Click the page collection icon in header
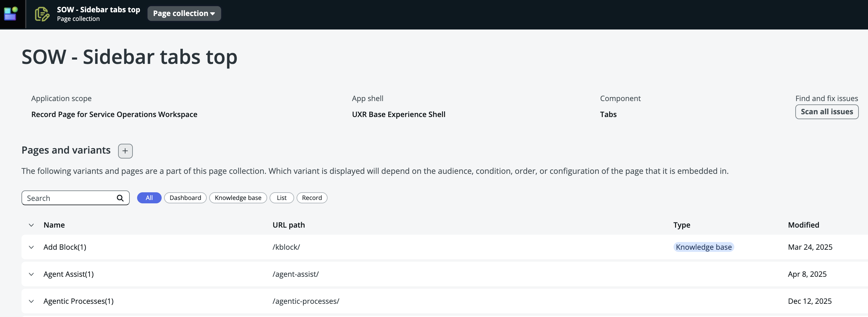This screenshot has height=317, width=868. point(42,14)
